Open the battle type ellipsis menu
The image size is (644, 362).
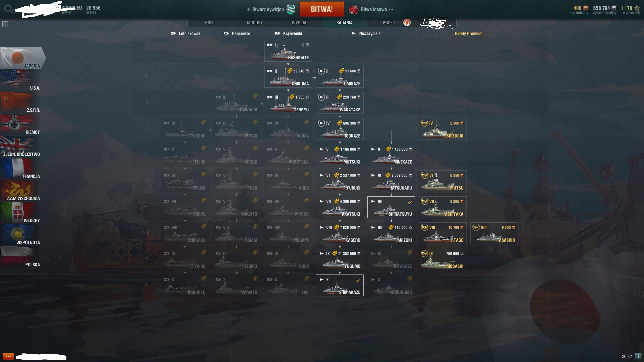pyautogui.click(x=391, y=10)
